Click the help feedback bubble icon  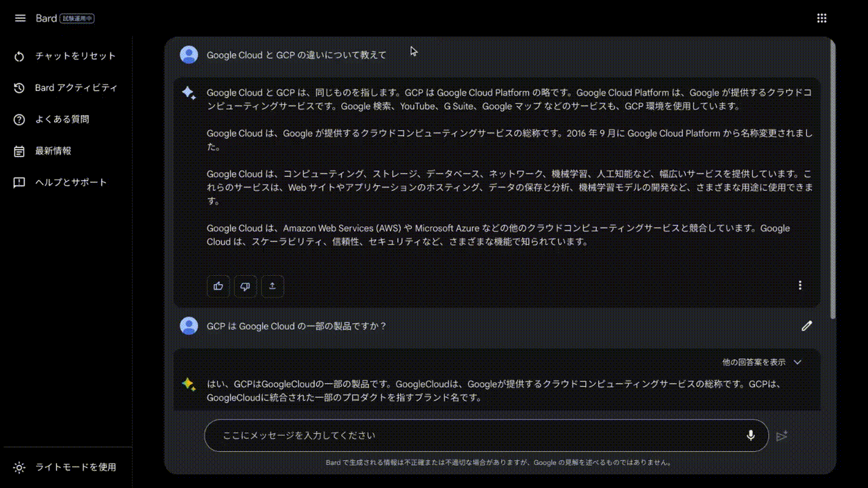[19, 183]
